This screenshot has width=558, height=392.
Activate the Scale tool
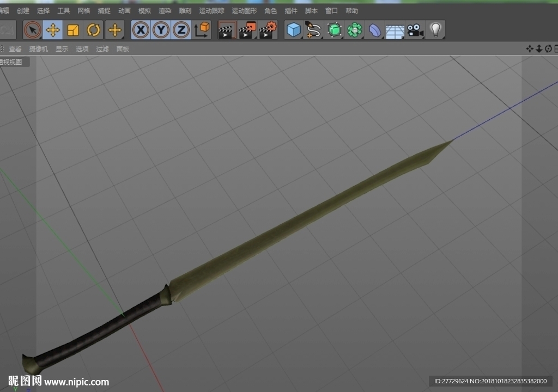click(73, 30)
